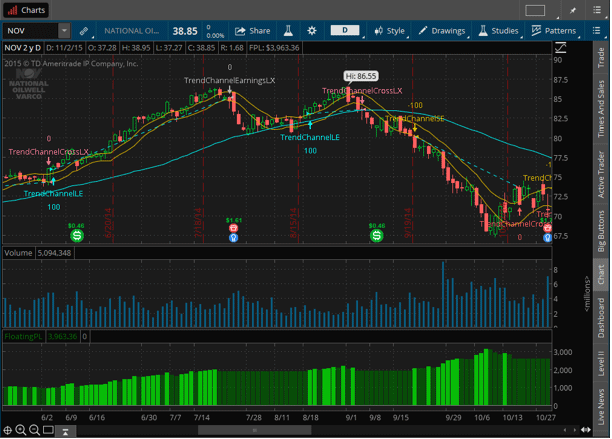612x439 pixels.
Task: Click the 6/20/14 expiration date marker
Action: (108, 222)
